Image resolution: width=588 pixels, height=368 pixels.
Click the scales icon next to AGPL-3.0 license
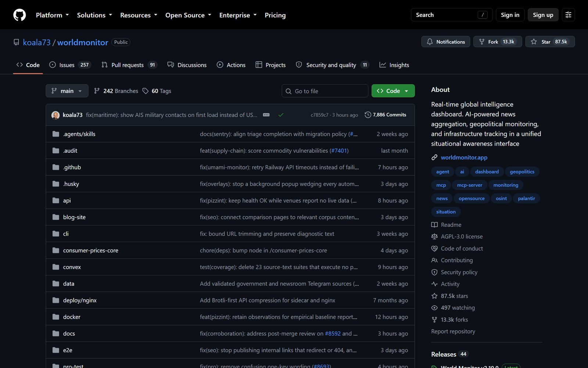pyautogui.click(x=434, y=237)
